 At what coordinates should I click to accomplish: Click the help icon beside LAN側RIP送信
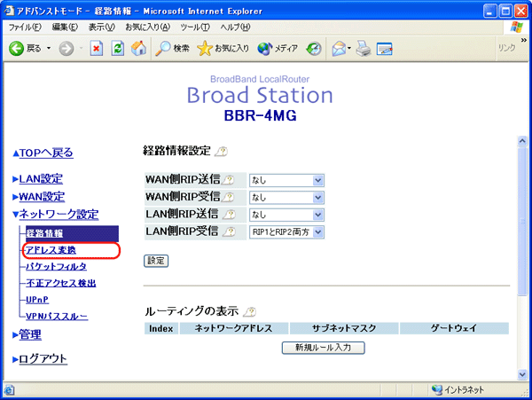click(230, 215)
